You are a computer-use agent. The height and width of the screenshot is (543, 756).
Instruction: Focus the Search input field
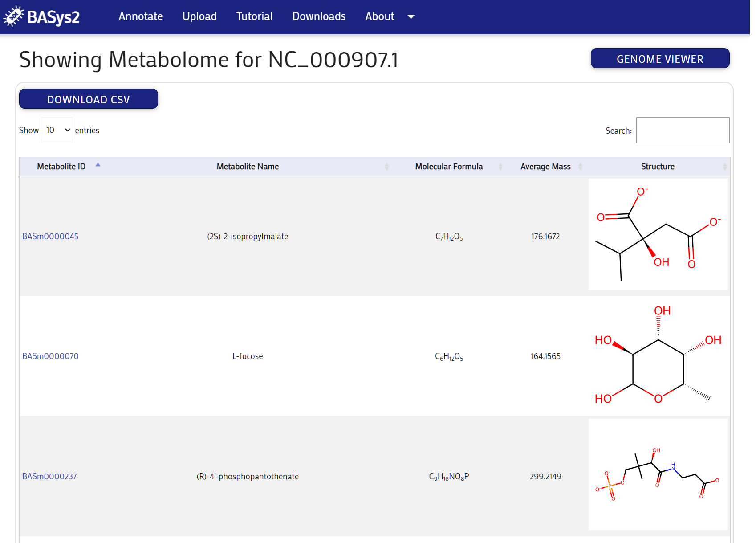(683, 130)
